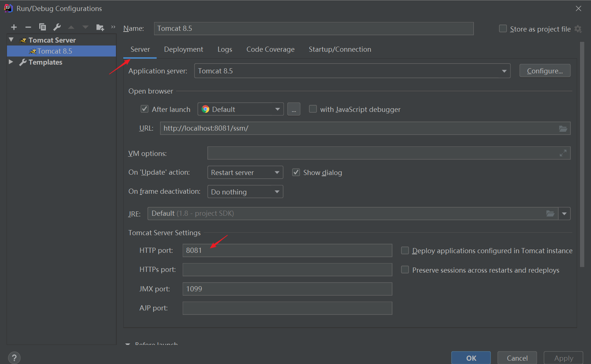Image resolution: width=591 pixels, height=364 pixels.
Task: Click the JRE browse folder icon
Action: (x=550, y=214)
